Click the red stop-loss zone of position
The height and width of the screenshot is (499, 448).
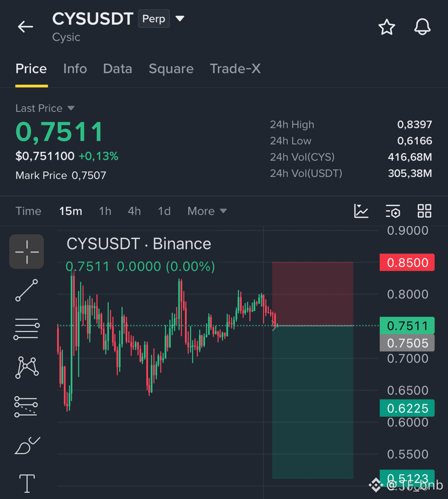click(313, 294)
